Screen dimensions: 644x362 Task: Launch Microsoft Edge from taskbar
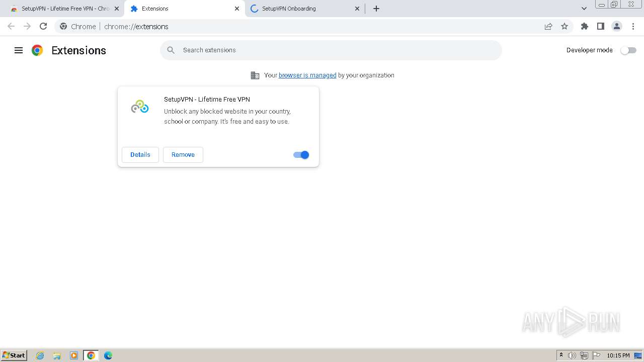[x=108, y=355]
